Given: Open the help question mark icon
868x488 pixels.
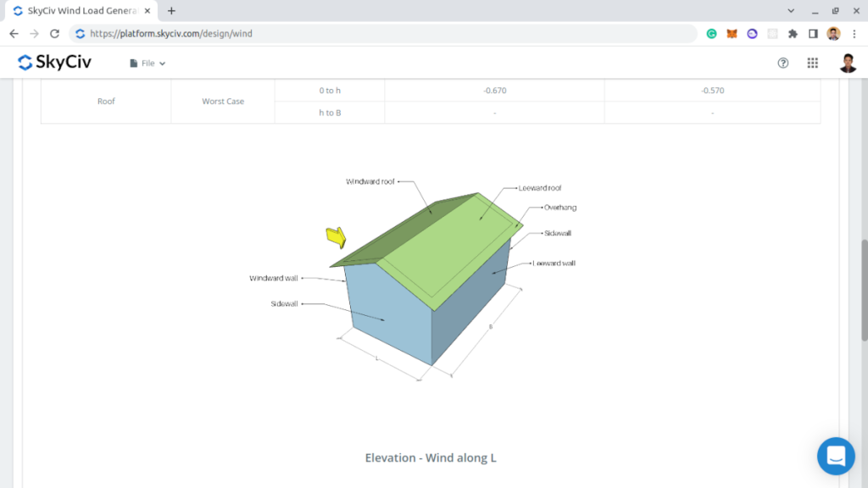Looking at the screenshot, I should coord(783,64).
